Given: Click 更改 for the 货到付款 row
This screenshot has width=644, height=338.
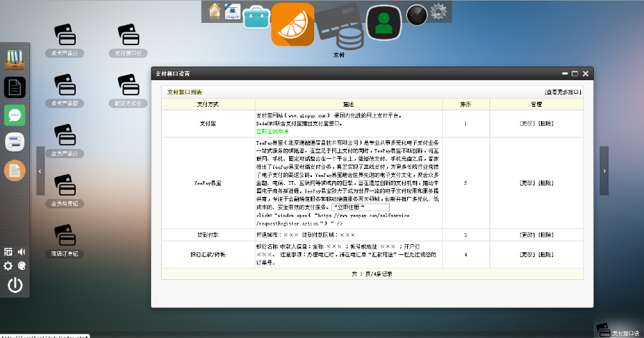Looking at the screenshot, I should [527, 235].
